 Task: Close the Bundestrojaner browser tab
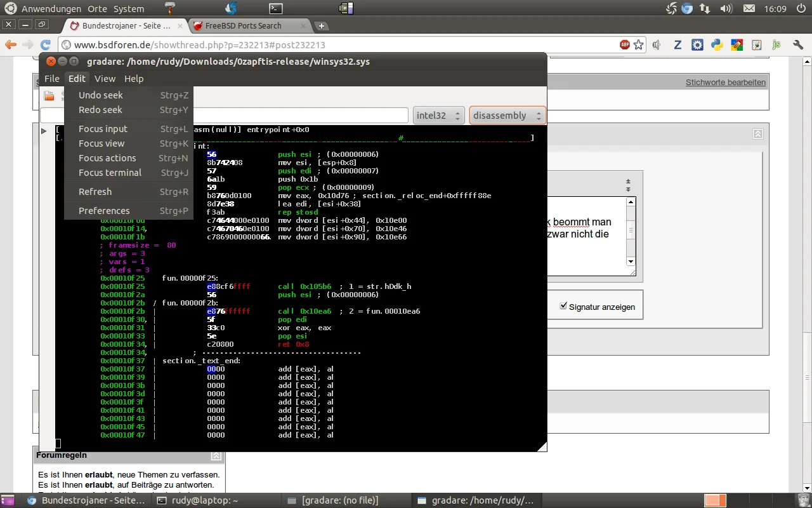point(180,26)
